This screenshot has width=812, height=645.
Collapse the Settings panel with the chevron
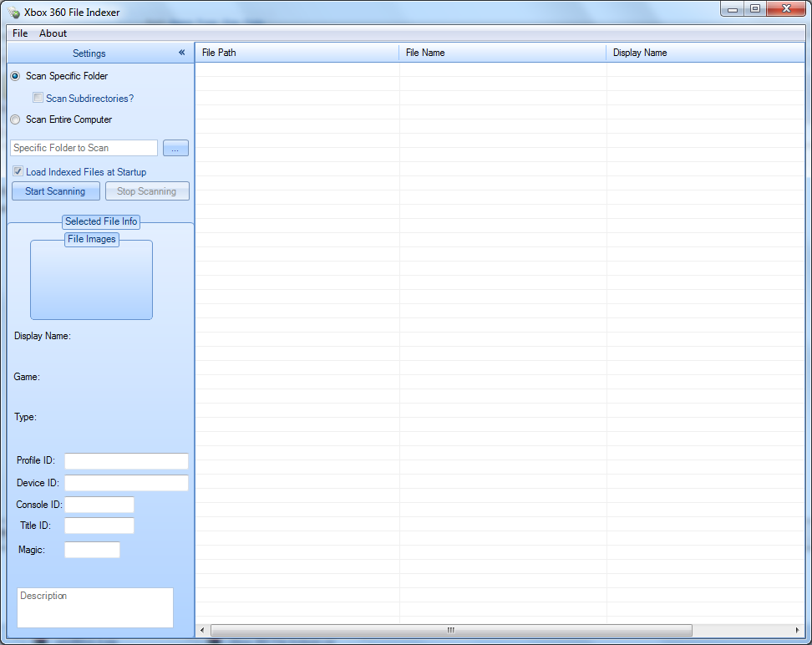point(182,53)
